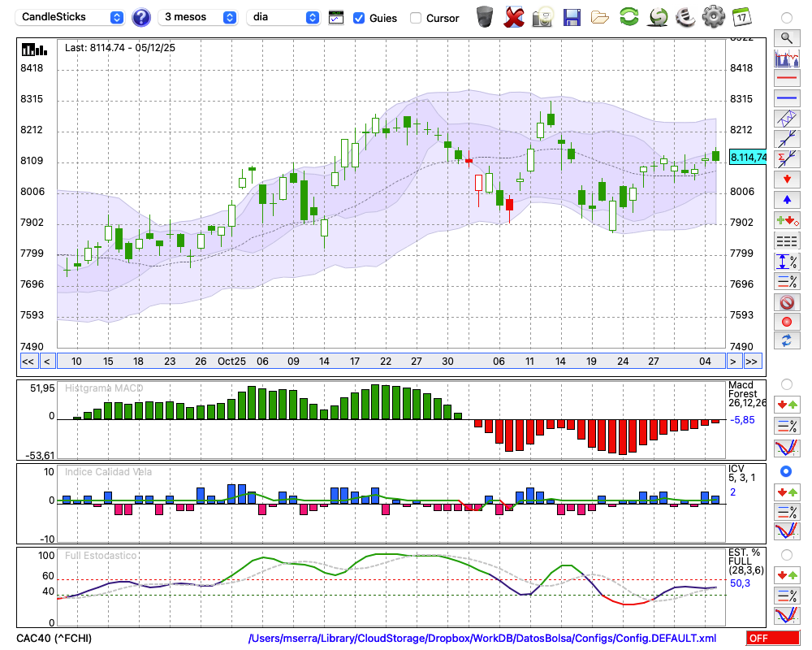Enable the Cursor checkbox
The height and width of the screenshot is (650, 812).
[416, 18]
